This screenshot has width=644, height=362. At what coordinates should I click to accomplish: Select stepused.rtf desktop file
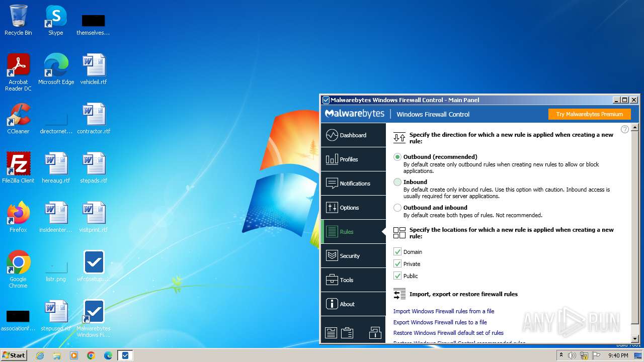tap(56, 316)
